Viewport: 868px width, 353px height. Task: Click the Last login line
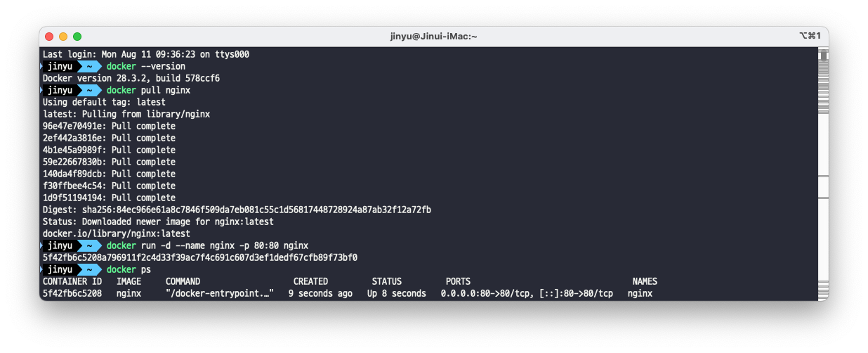coord(146,54)
